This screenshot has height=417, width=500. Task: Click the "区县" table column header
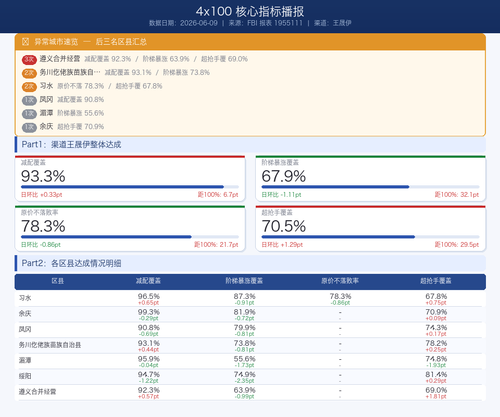point(58,281)
